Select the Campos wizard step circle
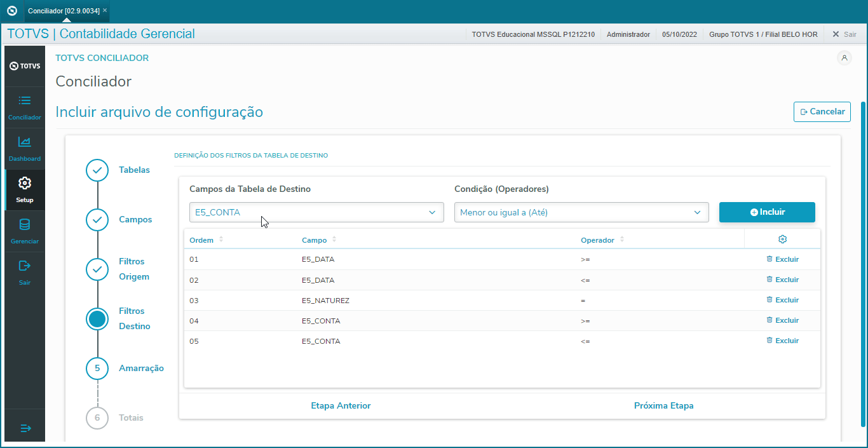Viewport: 868px width, 448px height. 97,220
